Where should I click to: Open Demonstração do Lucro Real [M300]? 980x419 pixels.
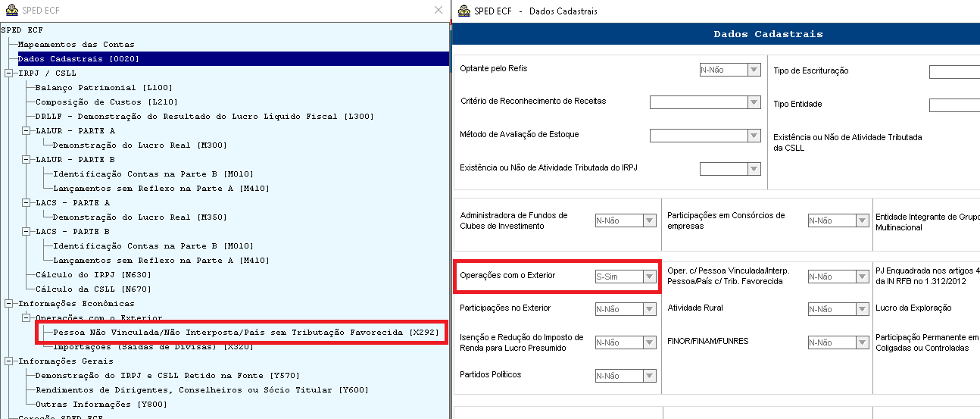[x=140, y=145]
